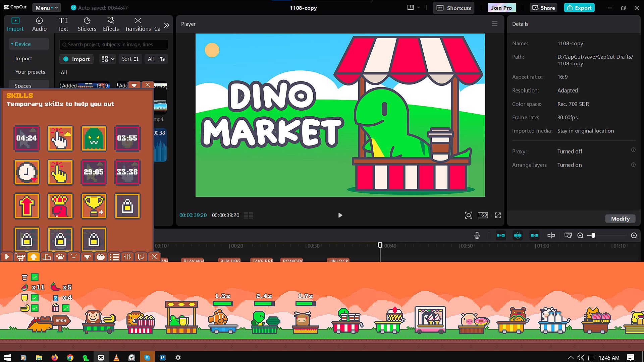
Task: Toggle clip linkage button
Action: click(534, 235)
